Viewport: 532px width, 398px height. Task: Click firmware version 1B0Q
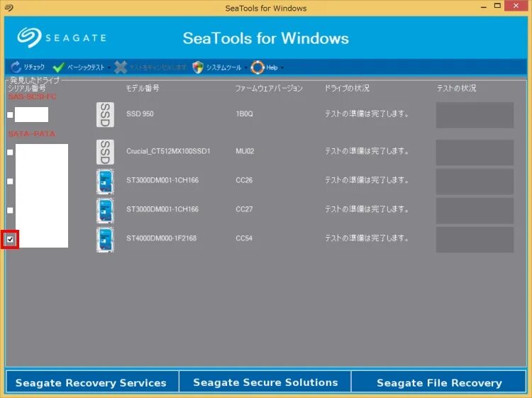pyautogui.click(x=244, y=114)
